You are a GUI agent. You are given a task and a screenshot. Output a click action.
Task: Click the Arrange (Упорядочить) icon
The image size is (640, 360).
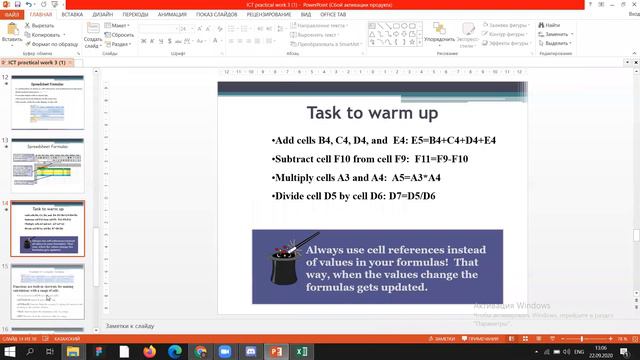click(439, 29)
